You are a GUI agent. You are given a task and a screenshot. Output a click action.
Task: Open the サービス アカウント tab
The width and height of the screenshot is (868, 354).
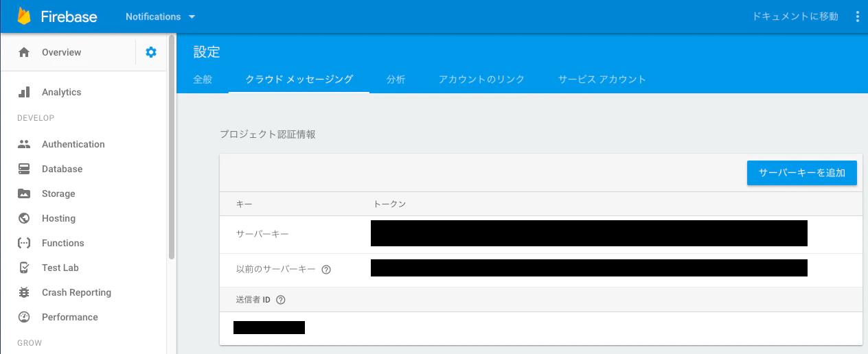pyautogui.click(x=602, y=79)
